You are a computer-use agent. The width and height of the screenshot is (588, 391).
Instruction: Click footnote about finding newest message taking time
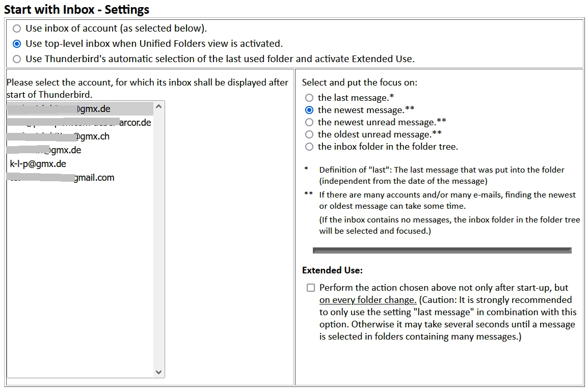coord(447,201)
